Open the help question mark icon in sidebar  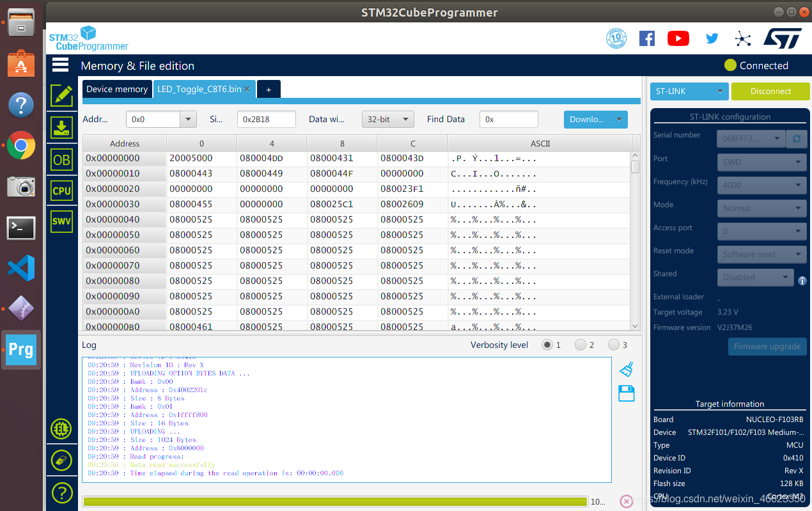coord(61,492)
